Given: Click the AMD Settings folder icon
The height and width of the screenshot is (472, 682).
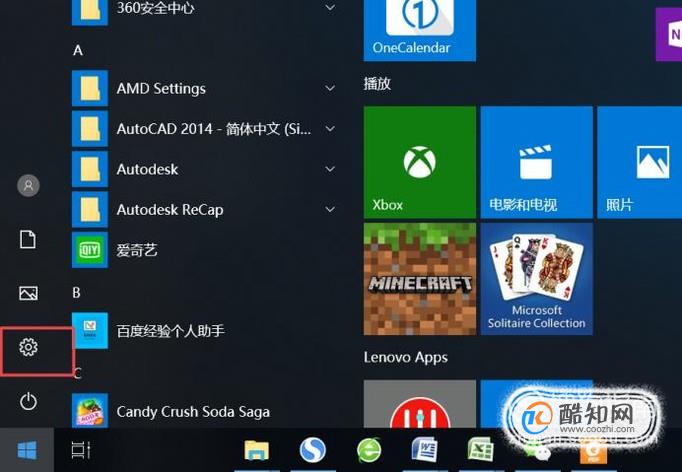Looking at the screenshot, I should coord(90,88).
